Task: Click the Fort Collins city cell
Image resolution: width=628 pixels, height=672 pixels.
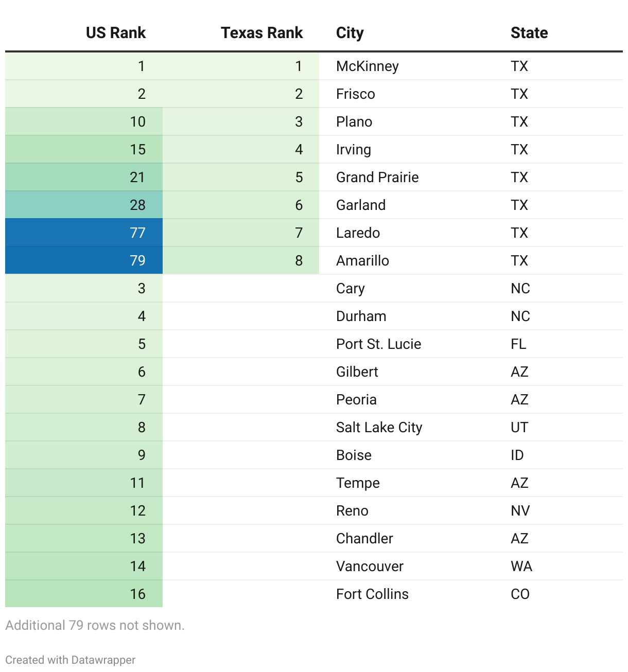Action: pos(372,594)
